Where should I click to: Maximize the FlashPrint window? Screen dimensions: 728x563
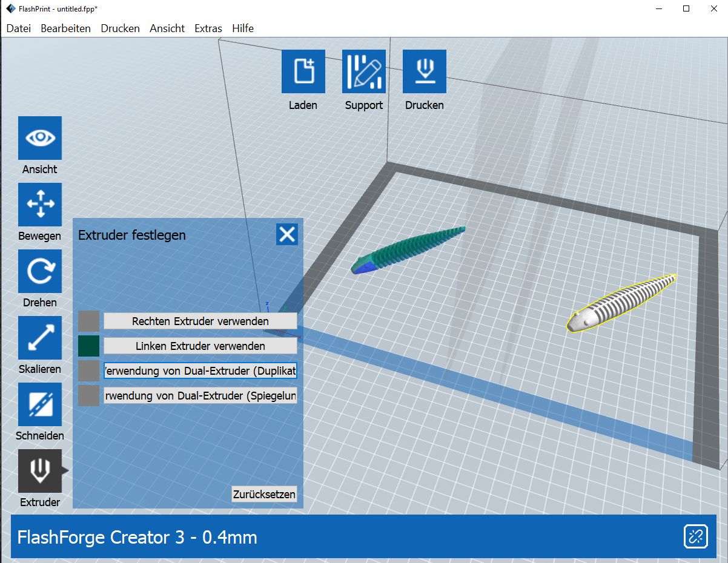[686, 8]
